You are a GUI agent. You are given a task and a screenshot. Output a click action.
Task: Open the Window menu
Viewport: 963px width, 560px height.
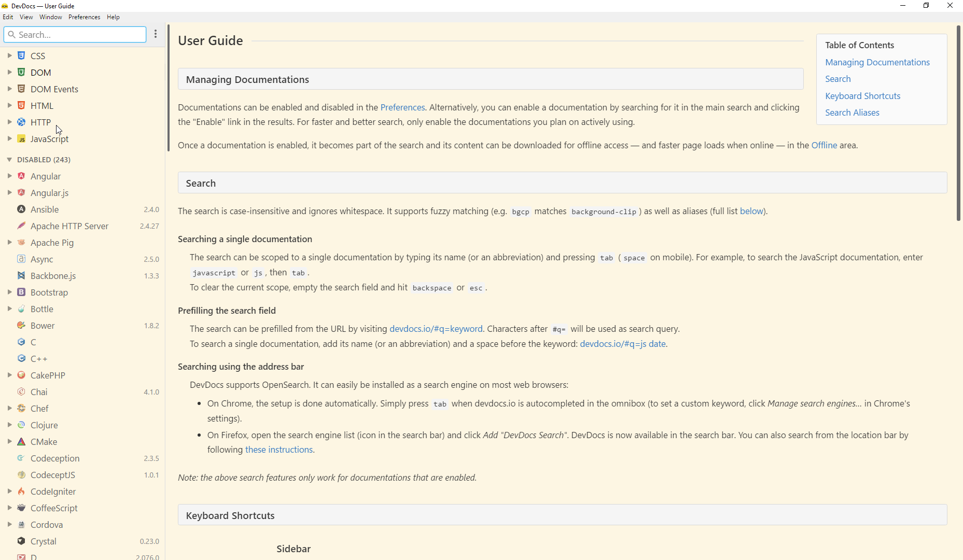(x=51, y=17)
